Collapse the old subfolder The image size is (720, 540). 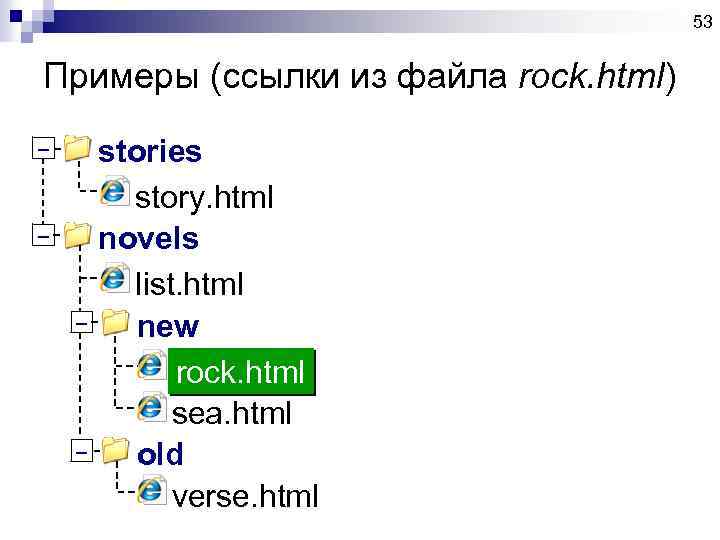coord(82,451)
